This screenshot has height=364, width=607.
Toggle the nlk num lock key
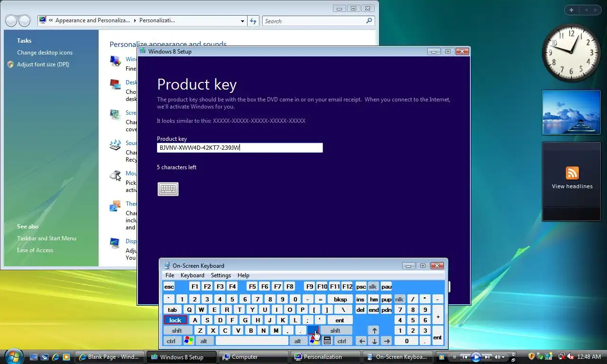(399, 299)
